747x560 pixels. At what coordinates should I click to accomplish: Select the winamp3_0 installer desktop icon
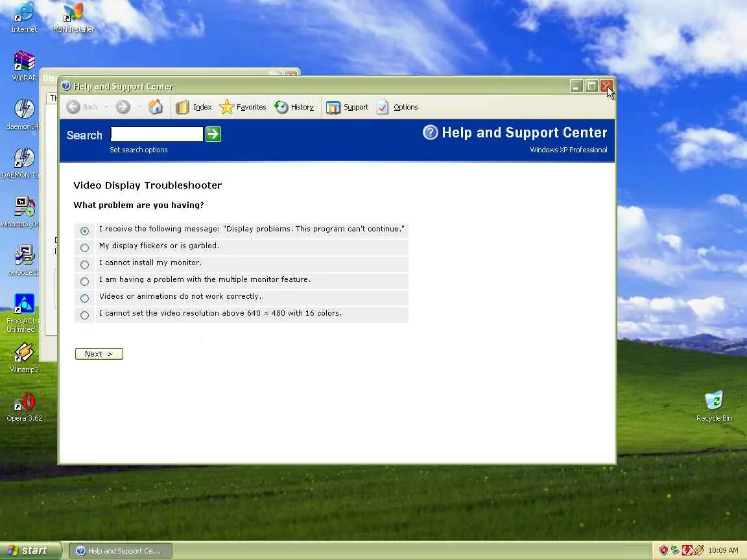pyautogui.click(x=21, y=213)
